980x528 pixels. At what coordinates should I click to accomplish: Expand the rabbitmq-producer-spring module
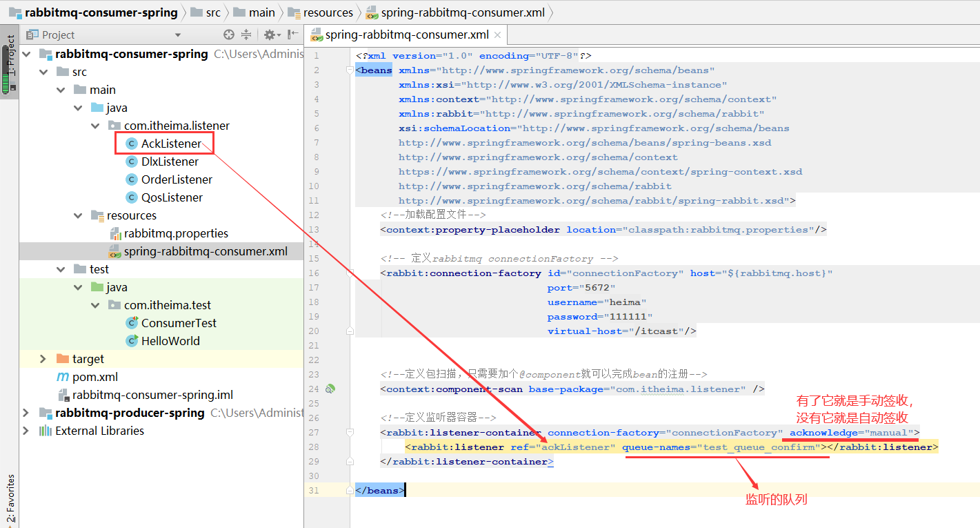coord(26,413)
